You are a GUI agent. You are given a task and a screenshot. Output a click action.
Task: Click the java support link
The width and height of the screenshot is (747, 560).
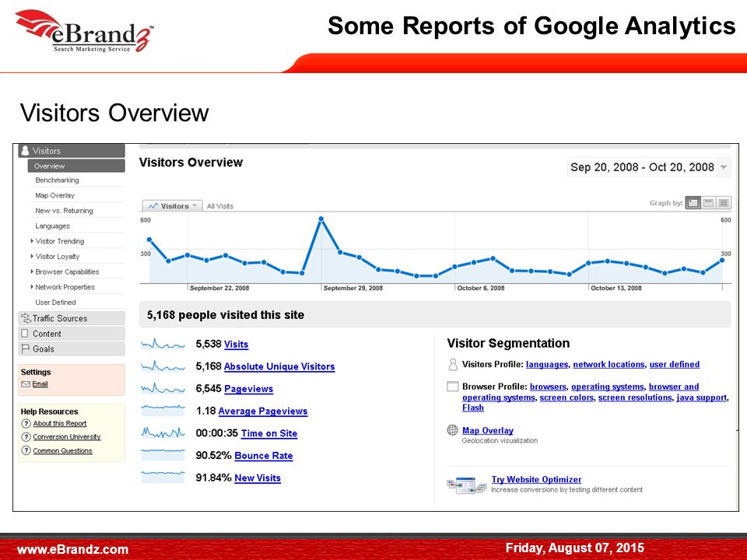[702, 397]
